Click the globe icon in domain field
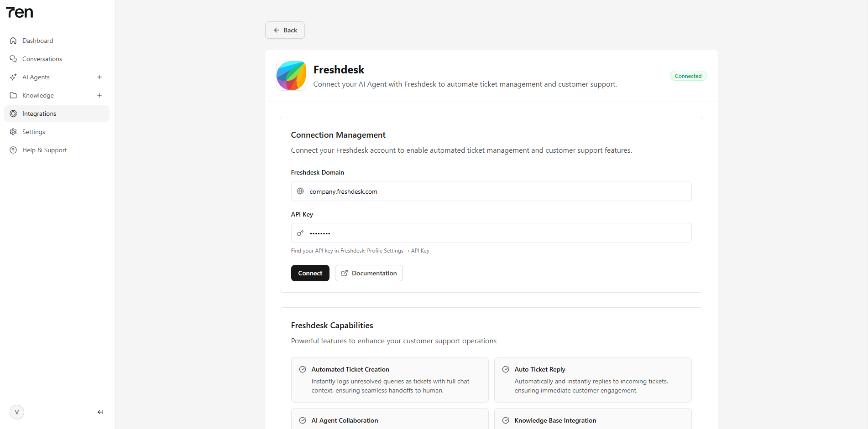868x429 pixels. pos(300,191)
